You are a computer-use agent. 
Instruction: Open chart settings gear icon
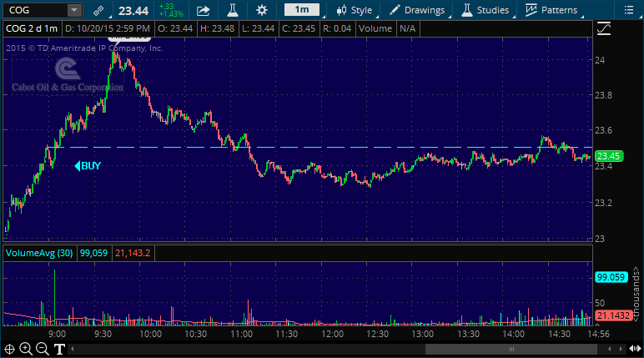click(x=262, y=10)
